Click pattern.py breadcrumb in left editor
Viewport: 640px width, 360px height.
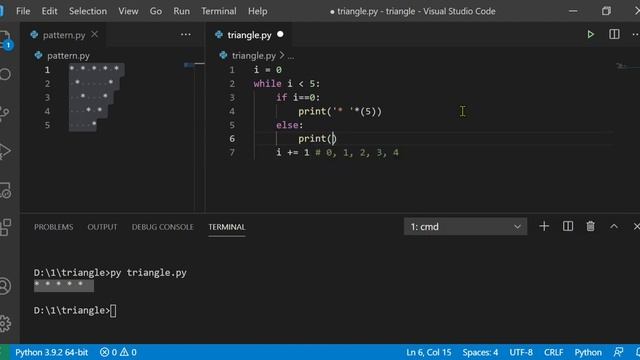[68, 56]
